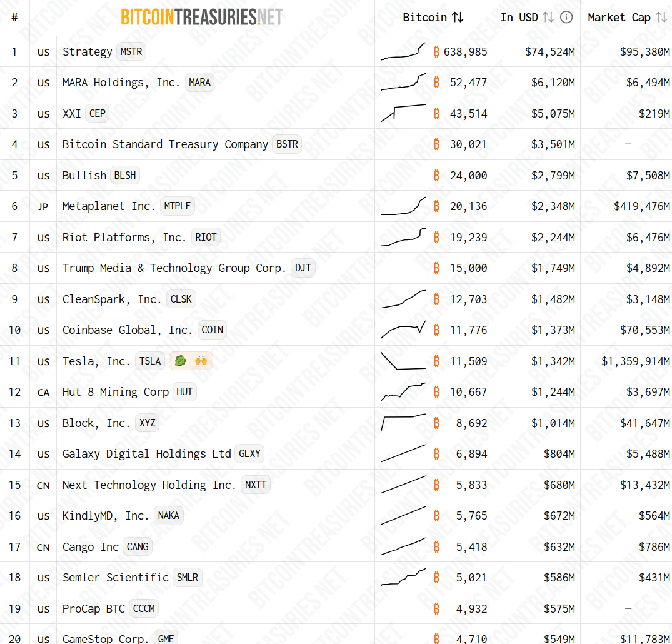This screenshot has width=672, height=644.
Task: Click the CCCM ticker badge
Action: [144, 608]
